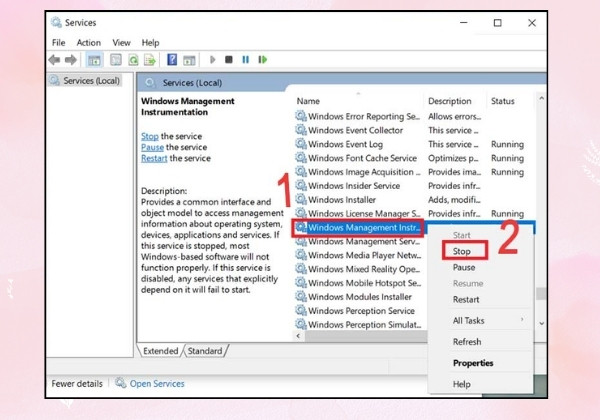This screenshot has width=600, height=420.
Task: Choose Restart in the context menu
Action: (x=466, y=300)
